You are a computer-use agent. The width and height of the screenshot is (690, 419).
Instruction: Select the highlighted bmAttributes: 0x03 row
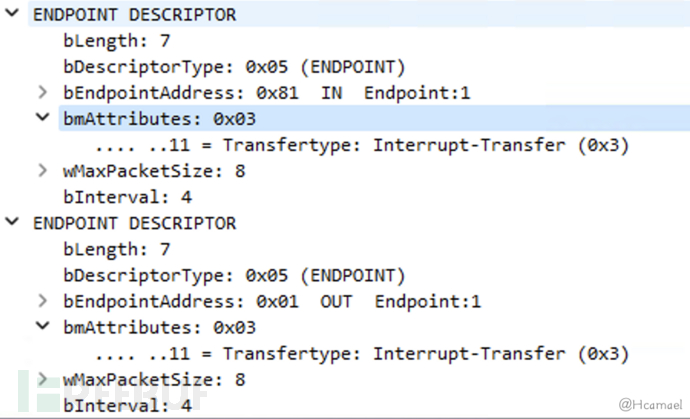(159, 118)
